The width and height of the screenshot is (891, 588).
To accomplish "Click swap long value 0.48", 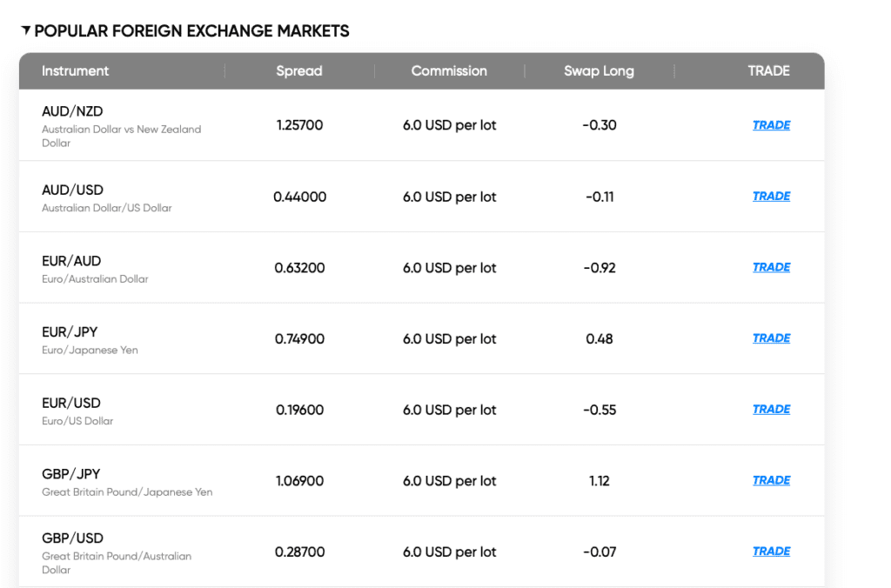I will pos(599,338).
